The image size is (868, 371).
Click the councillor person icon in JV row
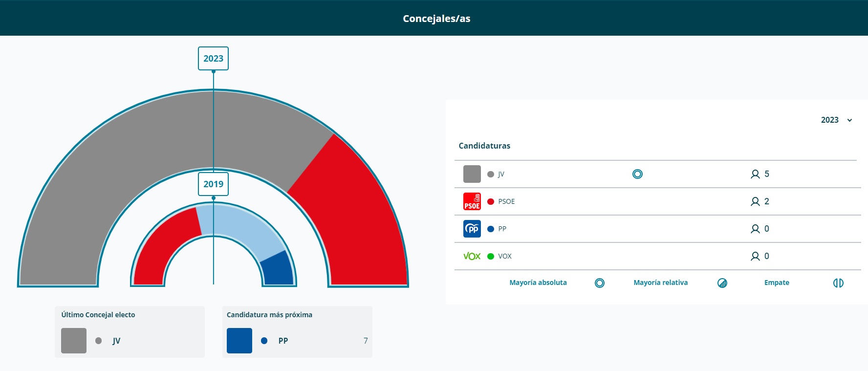[755, 174]
